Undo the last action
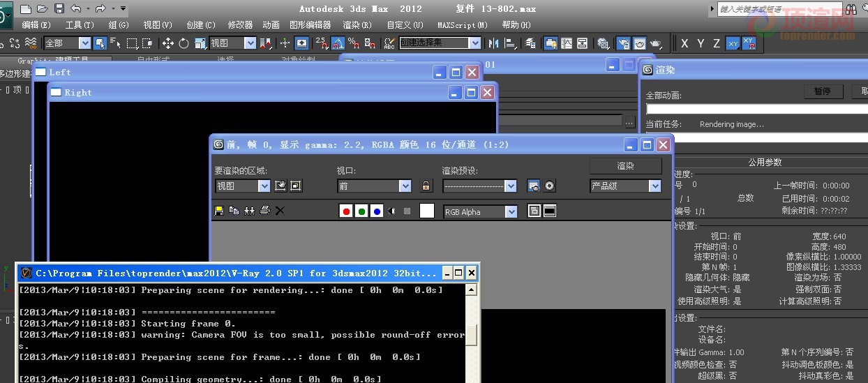Viewport: 868px width, 383px height. (75, 8)
